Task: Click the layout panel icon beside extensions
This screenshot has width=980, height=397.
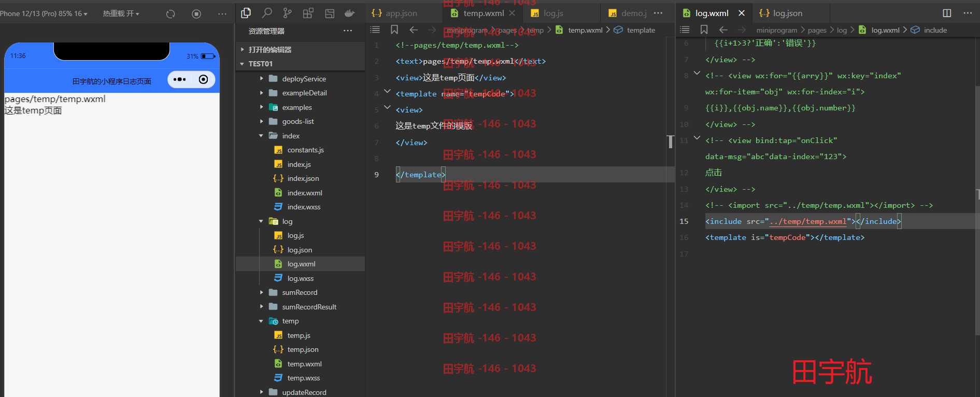Action: 329,13
